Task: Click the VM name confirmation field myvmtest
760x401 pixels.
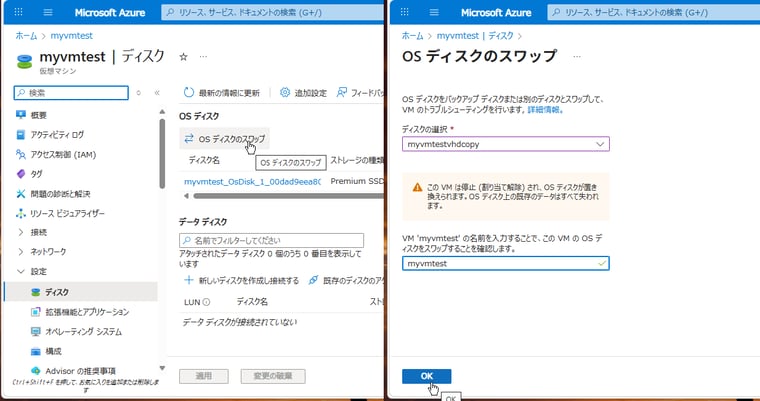Action: click(506, 263)
